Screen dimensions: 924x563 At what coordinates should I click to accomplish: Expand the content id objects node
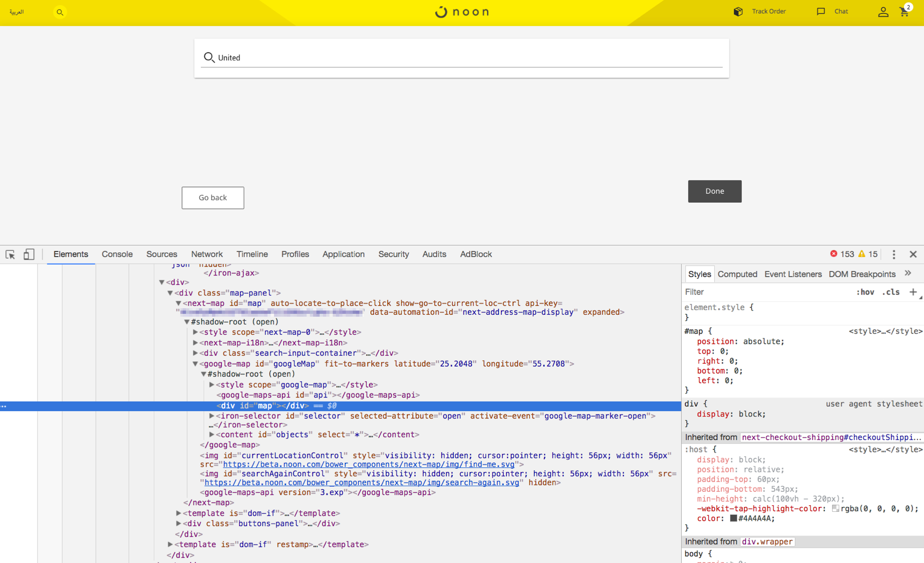click(x=212, y=434)
